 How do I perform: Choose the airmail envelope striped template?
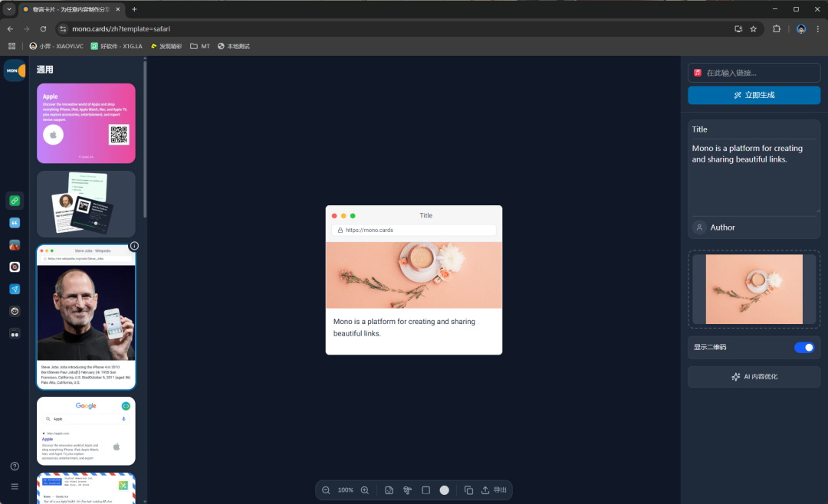click(86, 488)
